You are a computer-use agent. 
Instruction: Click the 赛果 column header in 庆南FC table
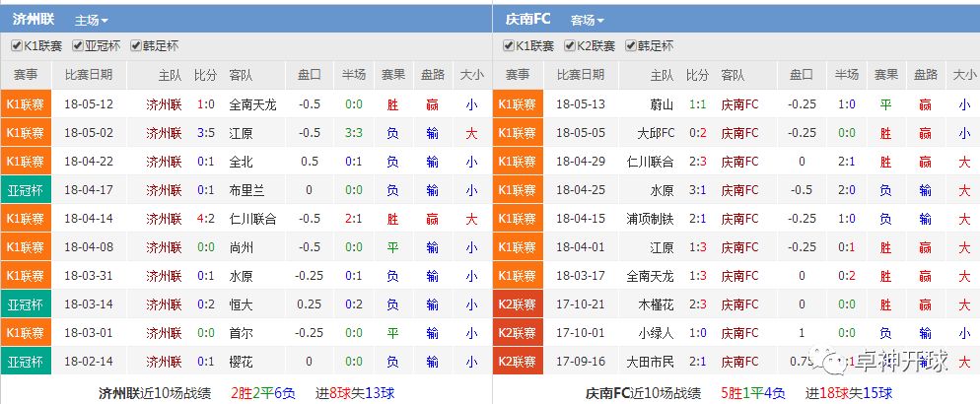[885, 75]
